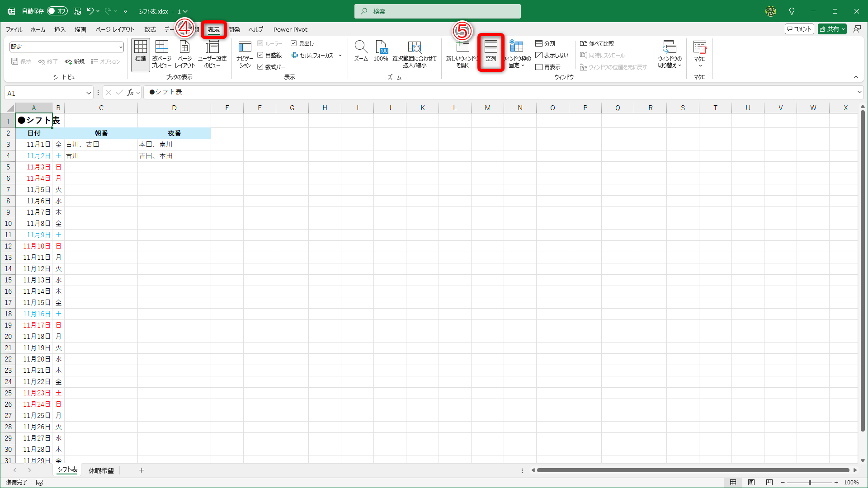
Task: Click the Comments (コメント) button
Action: click(x=799, y=29)
